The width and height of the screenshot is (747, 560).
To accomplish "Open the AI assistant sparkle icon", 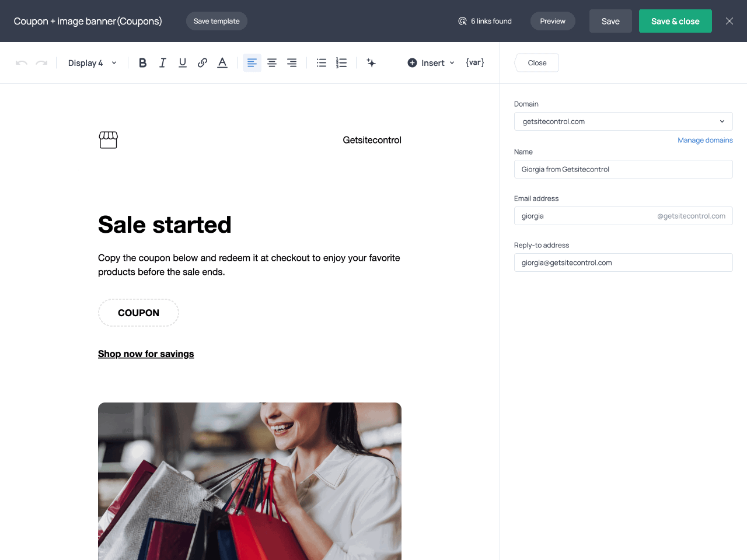I will tap(371, 62).
